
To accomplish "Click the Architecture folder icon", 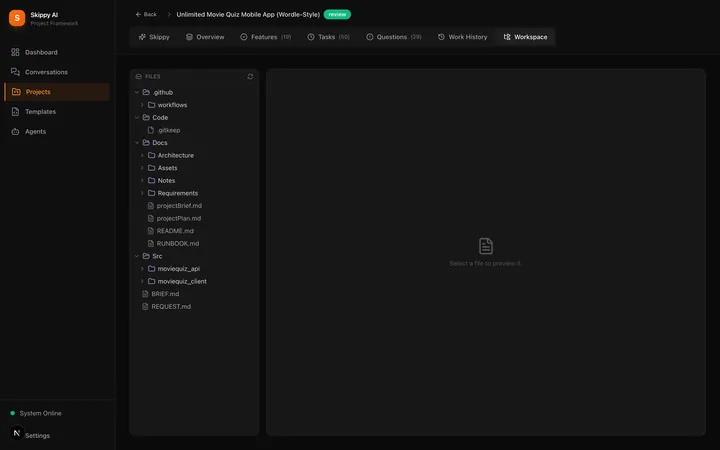I will [x=152, y=155].
